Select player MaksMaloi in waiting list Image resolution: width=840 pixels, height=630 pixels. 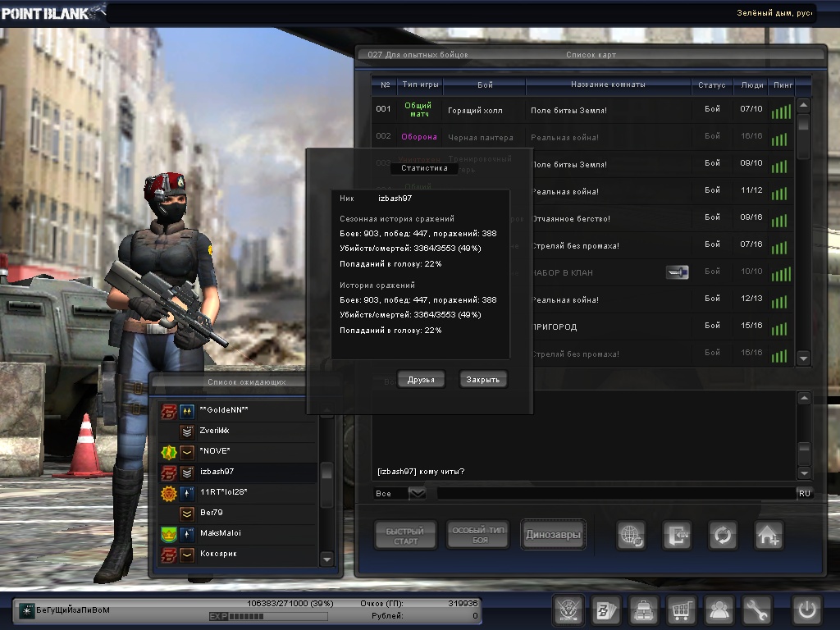click(237, 534)
